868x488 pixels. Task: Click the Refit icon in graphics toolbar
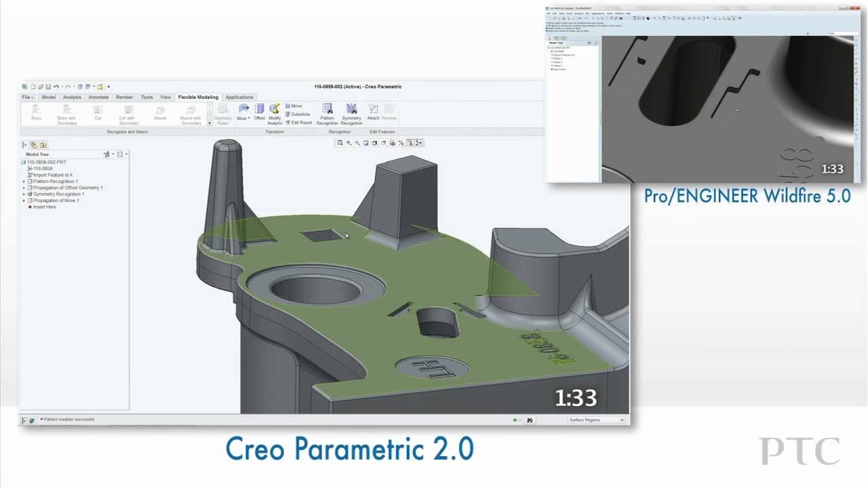(x=341, y=143)
